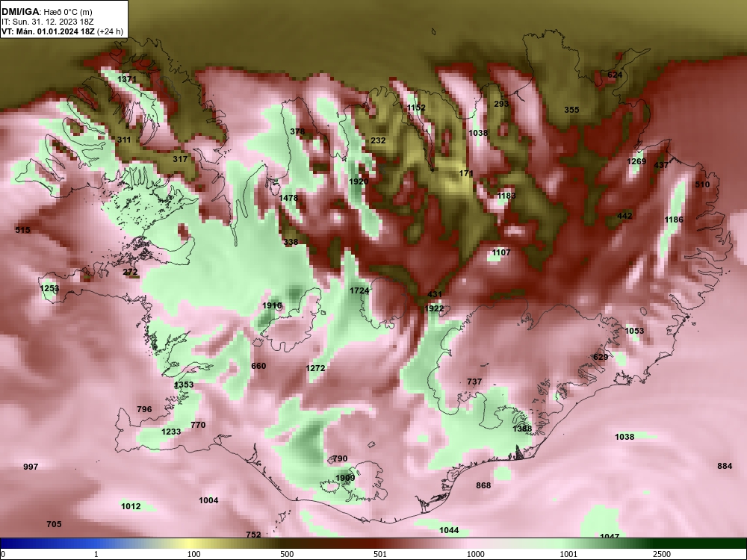
Task: Click the map value 442
Action: coord(624,217)
